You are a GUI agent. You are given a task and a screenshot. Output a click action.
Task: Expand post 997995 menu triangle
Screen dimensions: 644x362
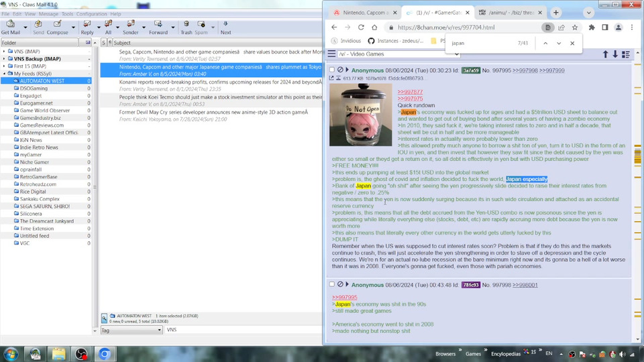click(x=347, y=70)
